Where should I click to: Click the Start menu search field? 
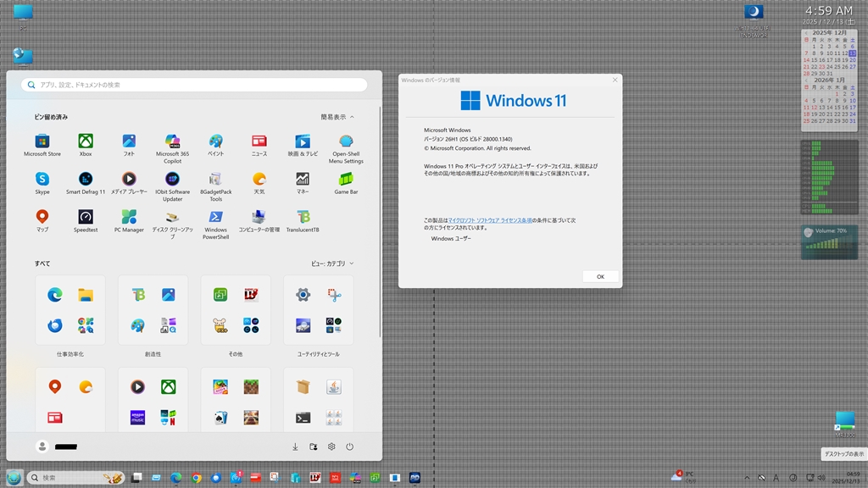pos(195,85)
